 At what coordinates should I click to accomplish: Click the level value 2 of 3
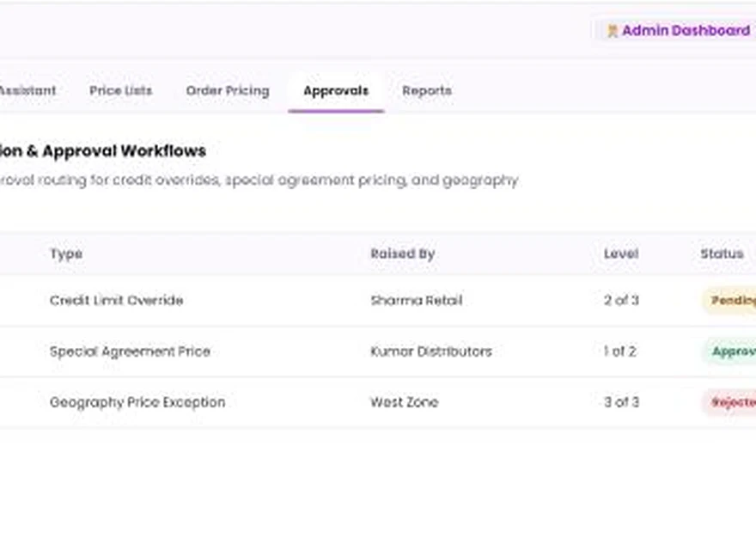(x=621, y=300)
